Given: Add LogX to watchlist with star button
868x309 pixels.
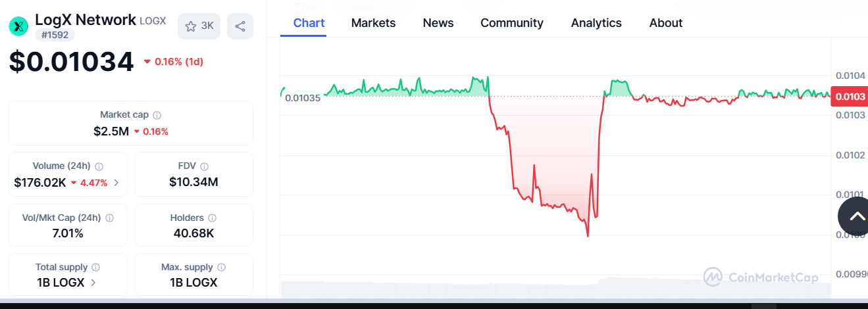Looking at the screenshot, I should tap(199, 26).
